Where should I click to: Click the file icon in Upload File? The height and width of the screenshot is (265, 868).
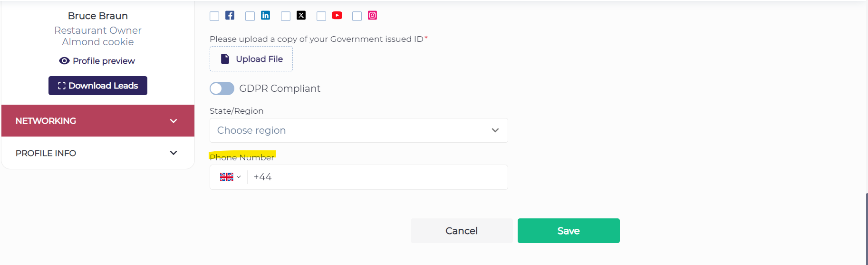[x=225, y=59]
